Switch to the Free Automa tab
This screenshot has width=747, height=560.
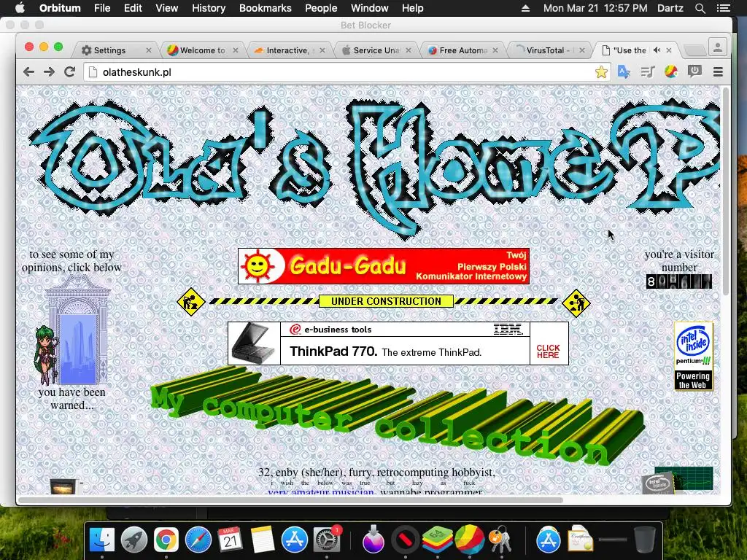462,50
